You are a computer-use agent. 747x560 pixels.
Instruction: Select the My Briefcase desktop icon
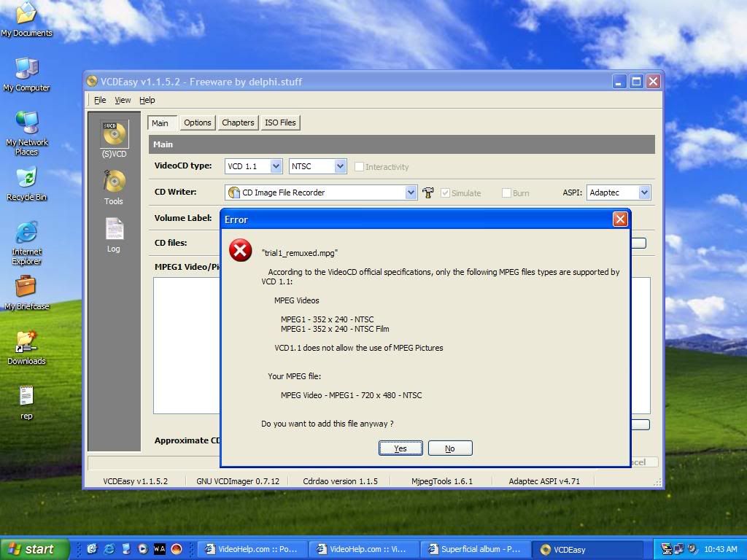pyautogui.click(x=27, y=294)
